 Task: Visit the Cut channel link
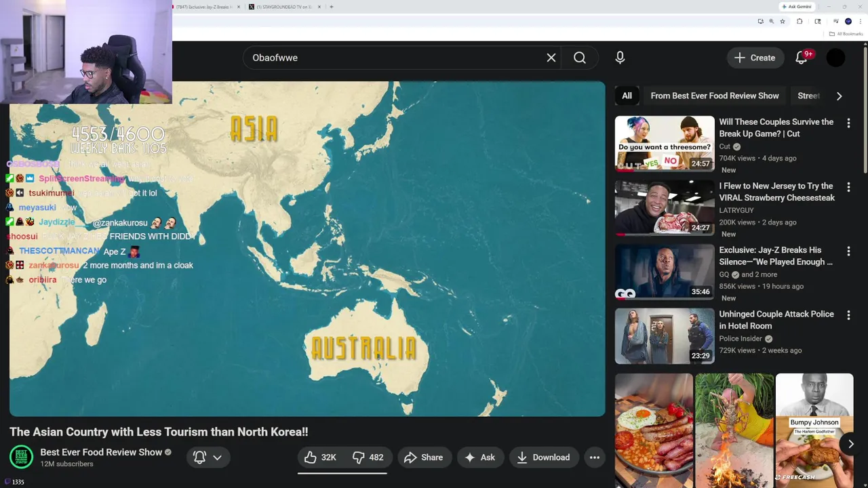[724, 146]
